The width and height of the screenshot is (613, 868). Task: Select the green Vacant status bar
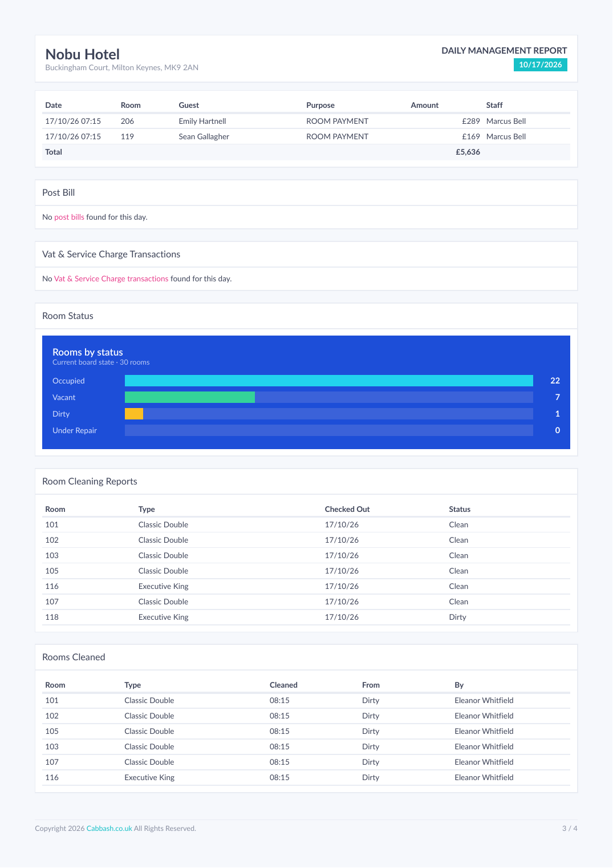point(190,397)
